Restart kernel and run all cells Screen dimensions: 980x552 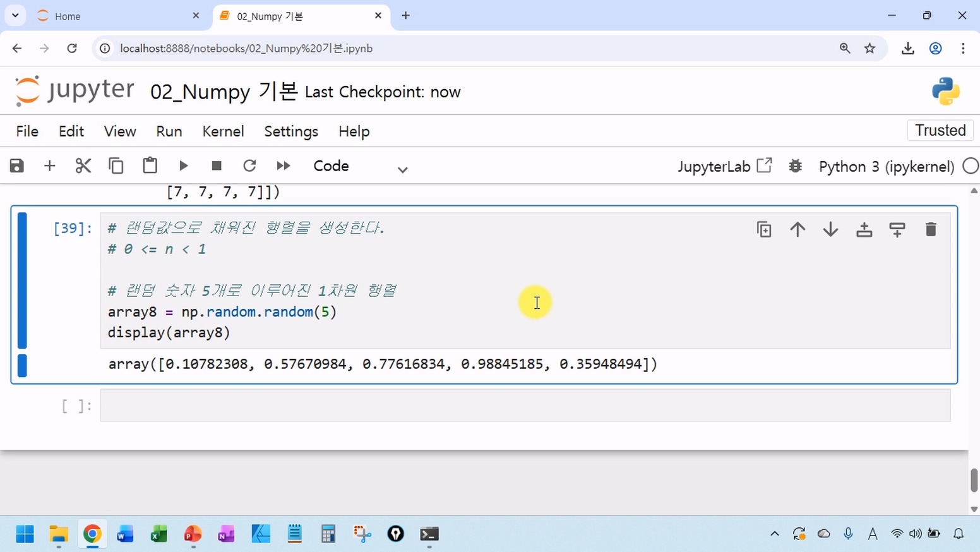[x=283, y=165]
